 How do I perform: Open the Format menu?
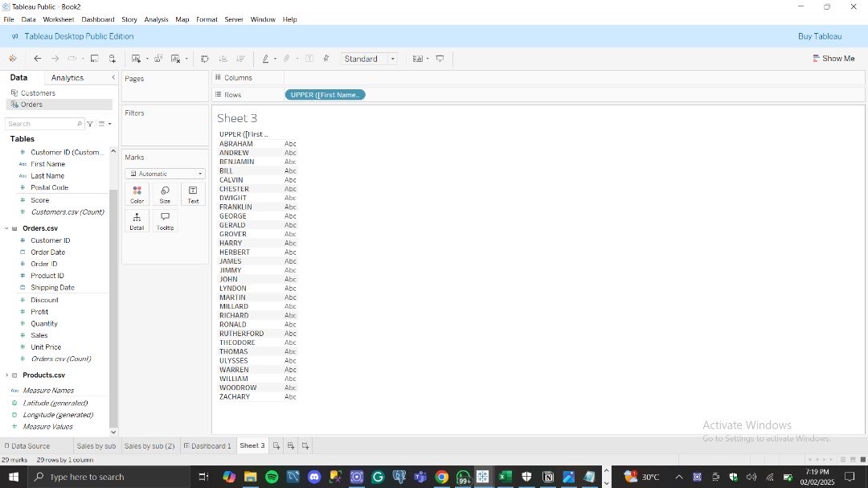click(x=207, y=19)
